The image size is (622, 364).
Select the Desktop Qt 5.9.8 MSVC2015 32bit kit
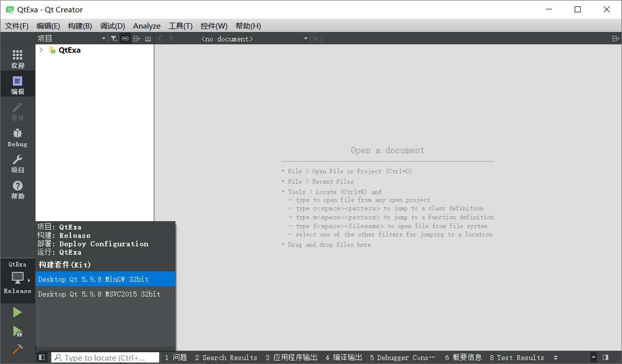(105, 294)
